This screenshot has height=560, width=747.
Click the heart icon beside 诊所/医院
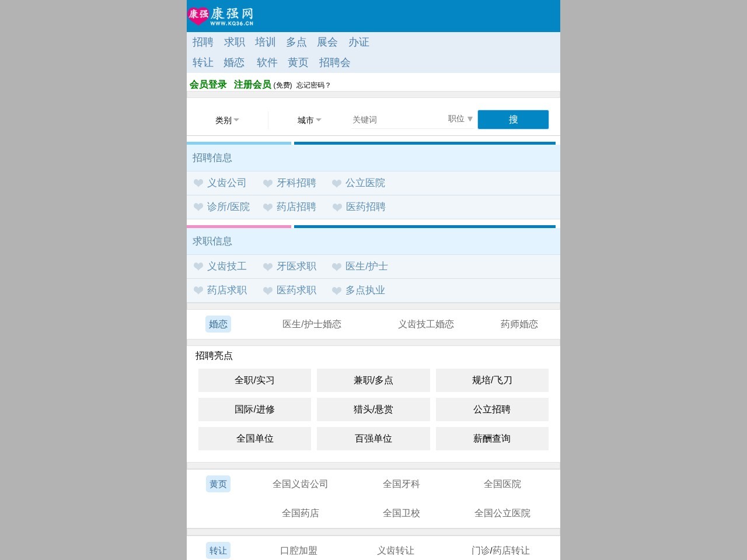(x=198, y=207)
